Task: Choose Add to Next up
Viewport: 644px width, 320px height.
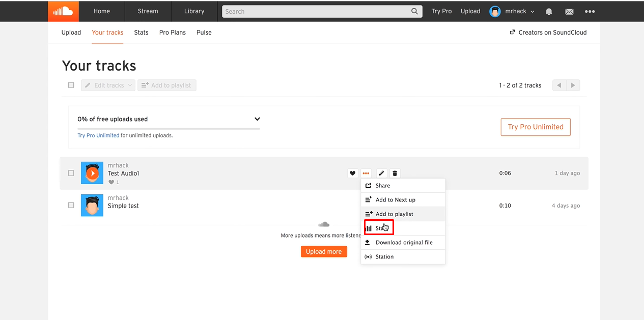Action: click(x=403, y=200)
